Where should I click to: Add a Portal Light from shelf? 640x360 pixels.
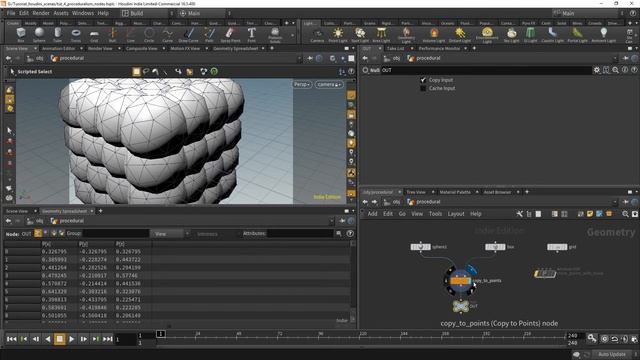[577, 35]
